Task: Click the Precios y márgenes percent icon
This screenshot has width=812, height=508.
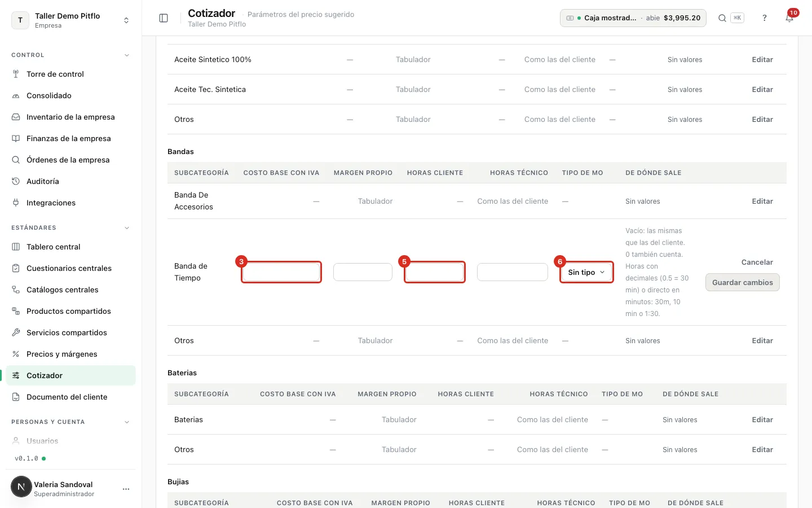Action: (x=16, y=354)
